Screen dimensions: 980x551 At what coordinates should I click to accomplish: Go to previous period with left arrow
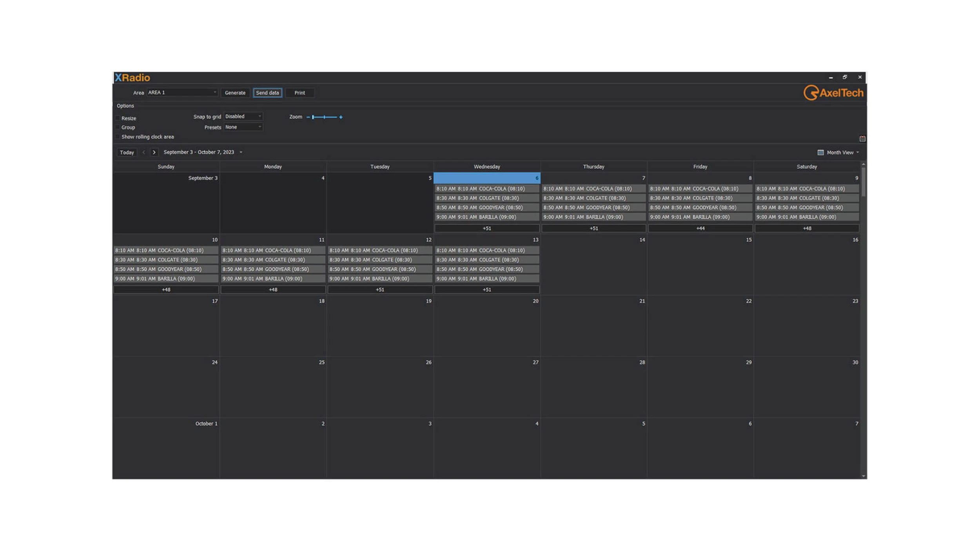pos(144,152)
